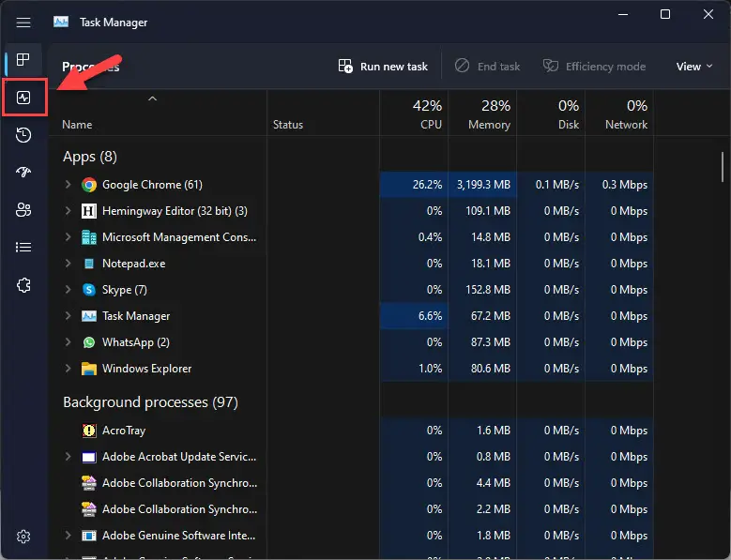Select the Processes tab icon in sidebar

pyautogui.click(x=23, y=60)
